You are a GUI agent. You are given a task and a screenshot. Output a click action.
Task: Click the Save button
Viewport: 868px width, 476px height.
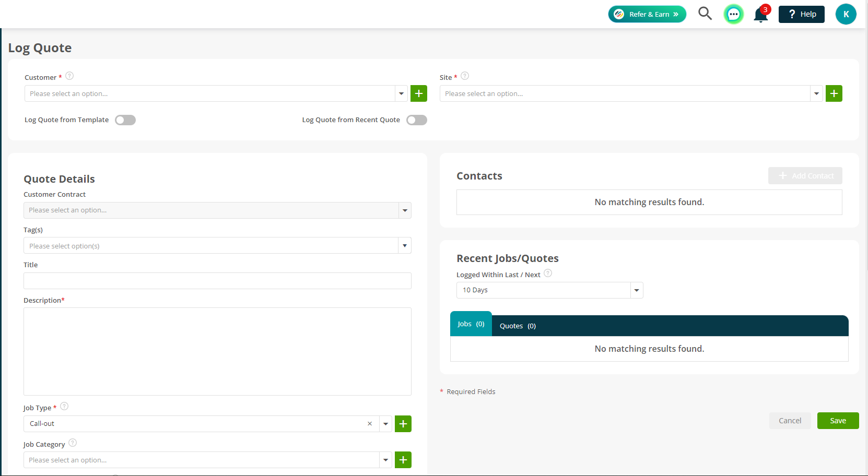coord(838,421)
